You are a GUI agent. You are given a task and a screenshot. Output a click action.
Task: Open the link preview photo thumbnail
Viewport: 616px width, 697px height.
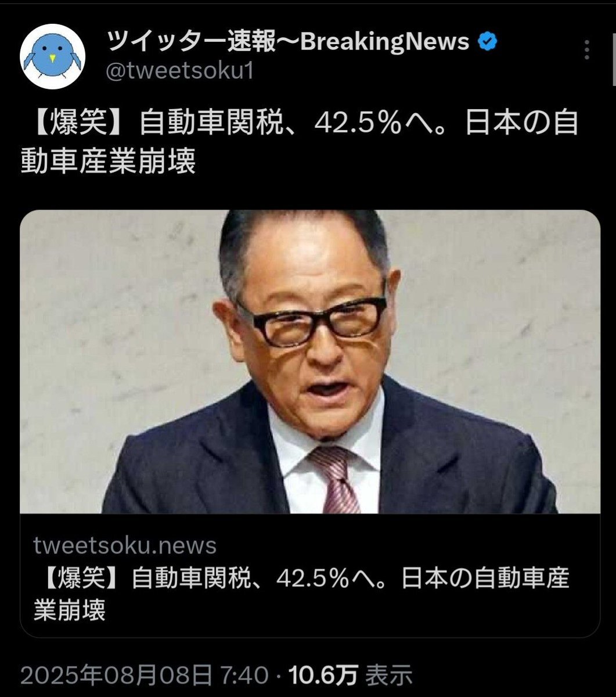(310, 362)
